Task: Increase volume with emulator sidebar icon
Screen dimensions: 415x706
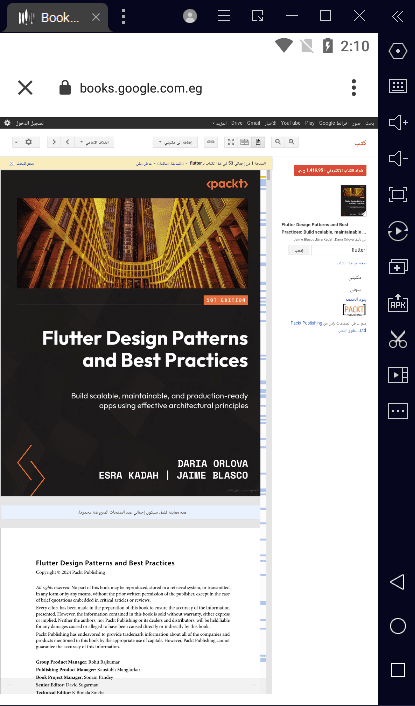Action: click(x=398, y=122)
